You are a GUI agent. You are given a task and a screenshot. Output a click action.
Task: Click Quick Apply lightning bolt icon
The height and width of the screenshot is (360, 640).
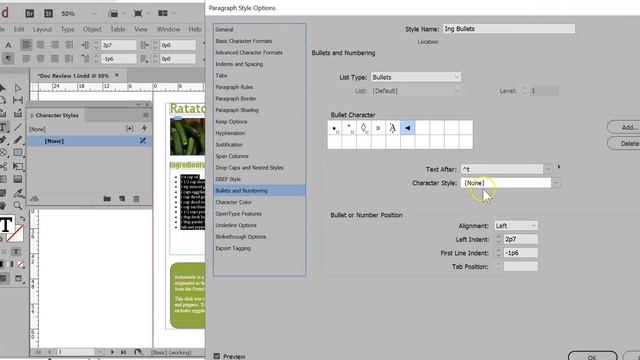point(144,129)
